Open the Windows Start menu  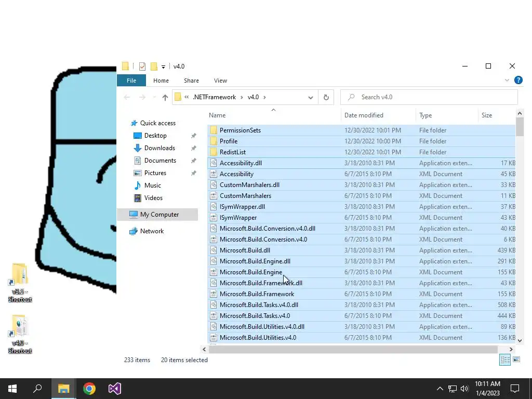pyautogui.click(x=12, y=389)
